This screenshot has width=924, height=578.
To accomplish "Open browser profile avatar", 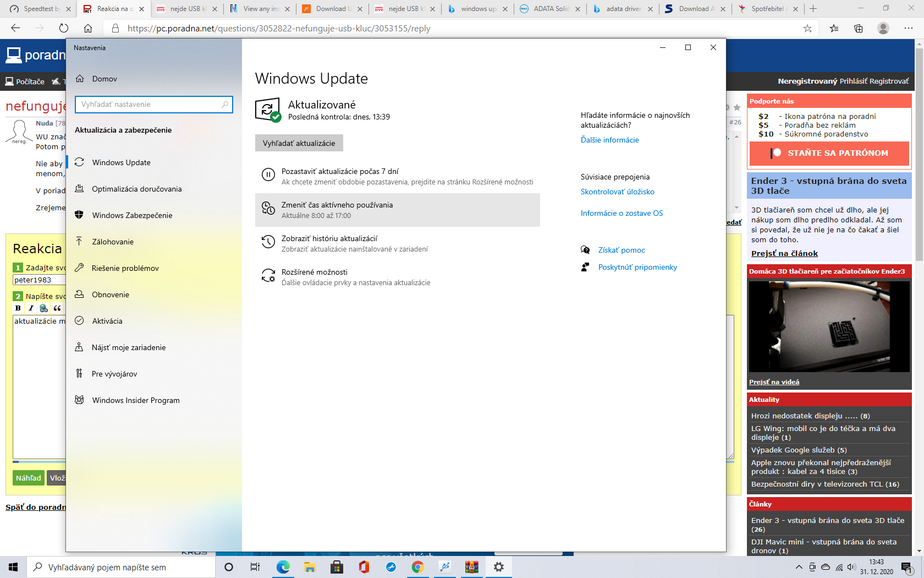I will click(883, 28).
